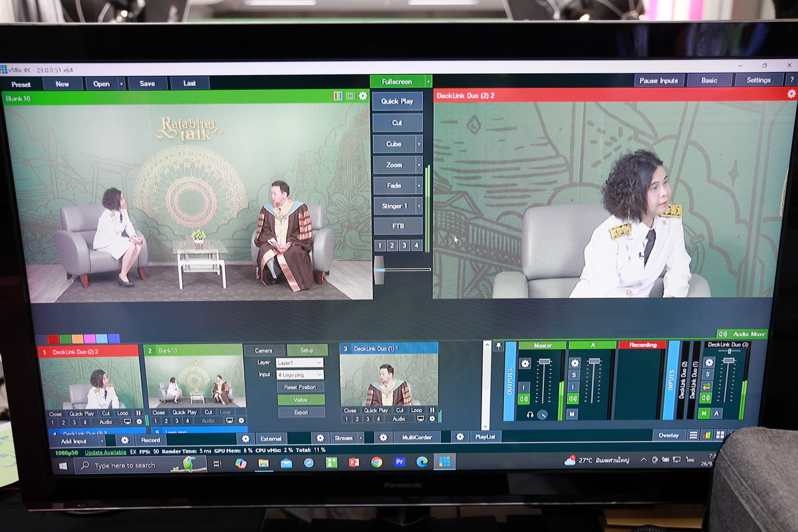Image resolution: width=798 pixels, height=532 pixels.
Task: Click the grid view icon beside Overlay
Action: (x=720, y=434)
